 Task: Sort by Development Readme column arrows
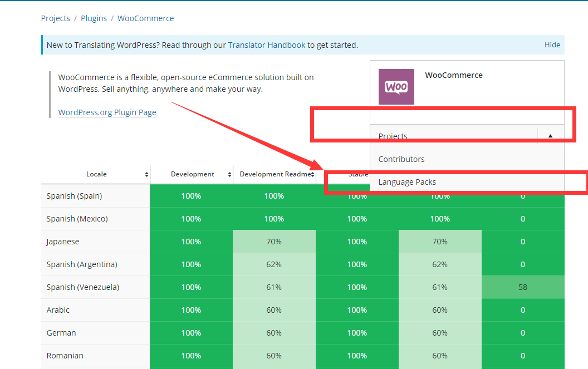[x=312, y=174]
